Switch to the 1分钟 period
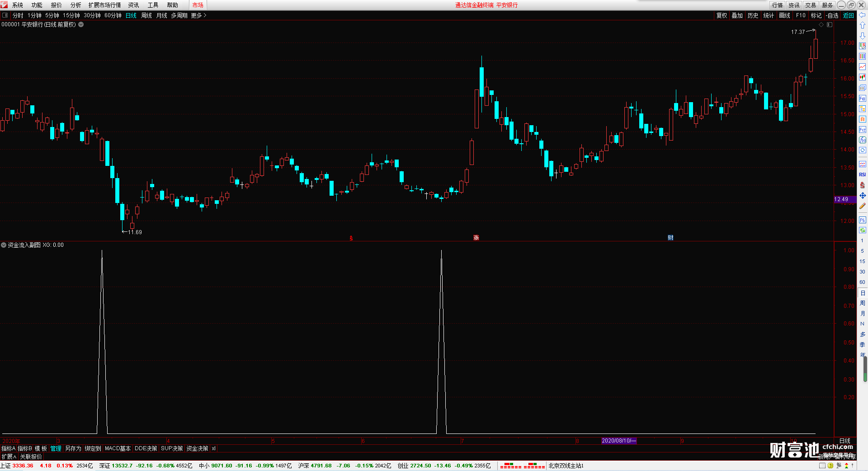The width and height of the screenshot is (868, 471). pos(34,15)
